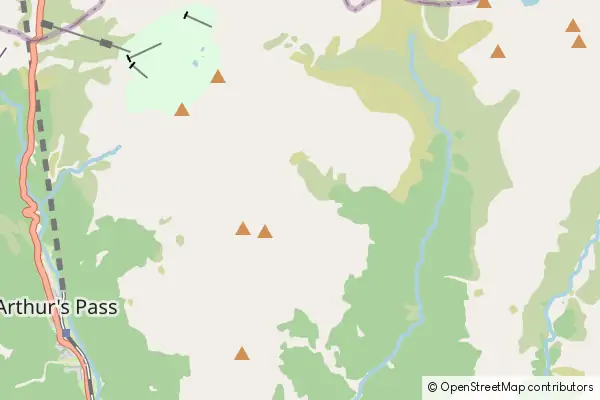
Task: Click the long ski lift line with pylon squares
Action: click(85, 36)
